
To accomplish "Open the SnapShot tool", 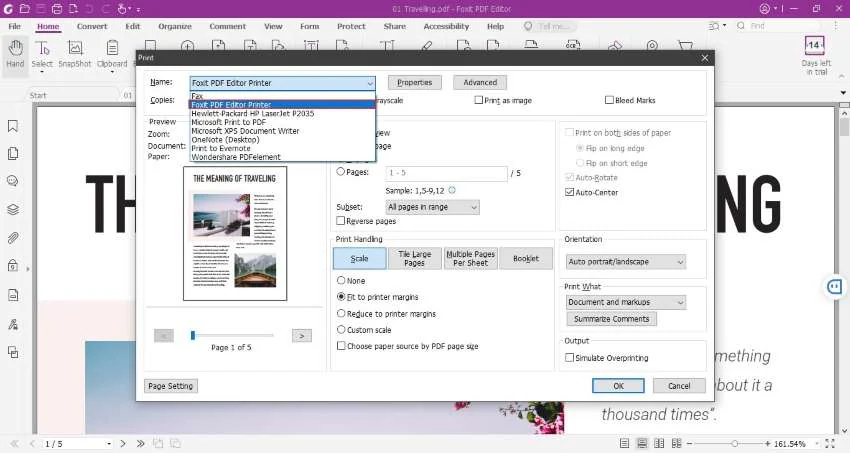I will pyautogui.click(x=75, y=54).
